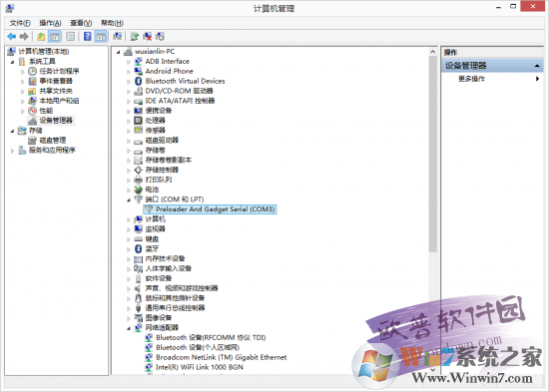549x392 pixels.
Task: Click the 性能 icon in the left tree
Action: tap(32, 111)
